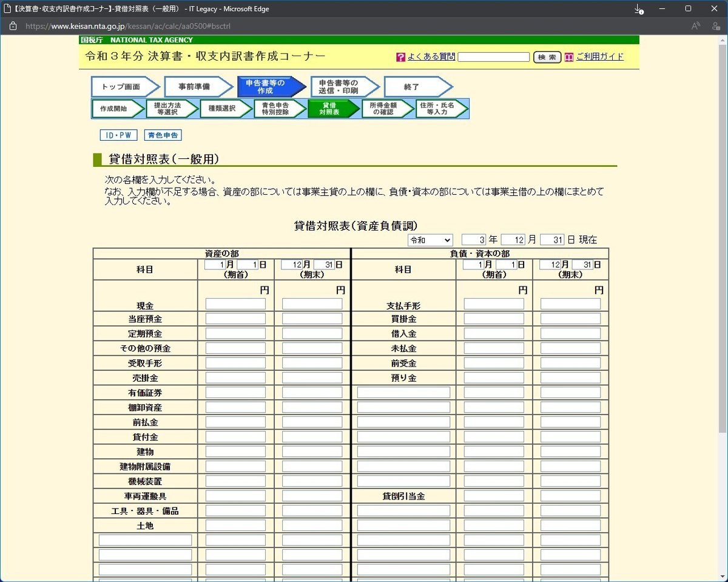This screenshot has height=582, width=728.
Task: Click 工具・器具・備品 end-of-period amount field
Action: tap(312, 510)
